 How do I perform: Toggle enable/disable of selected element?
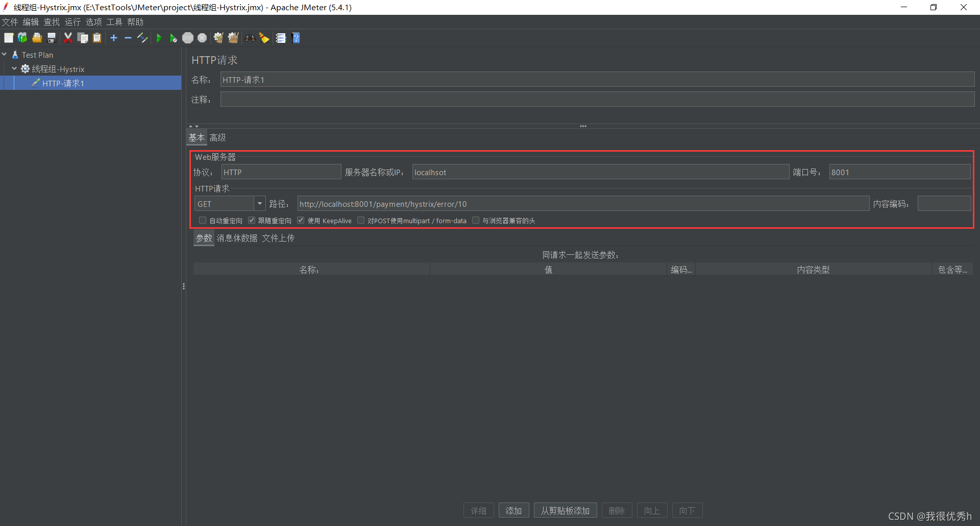point(142,38)
